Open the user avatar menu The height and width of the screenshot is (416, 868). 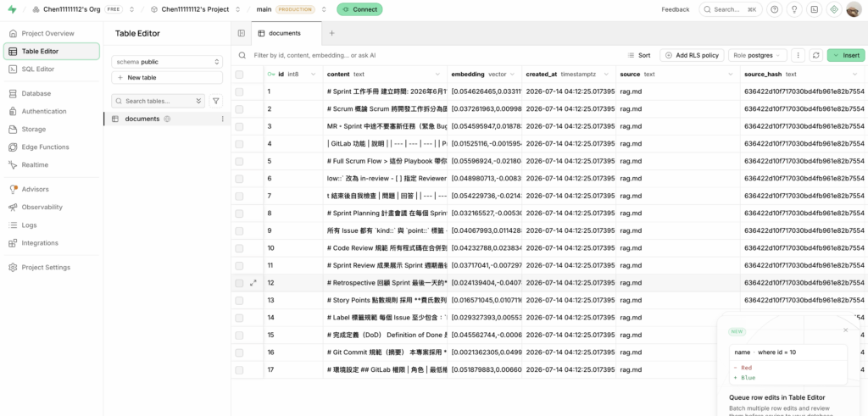(x=854, y=9)
